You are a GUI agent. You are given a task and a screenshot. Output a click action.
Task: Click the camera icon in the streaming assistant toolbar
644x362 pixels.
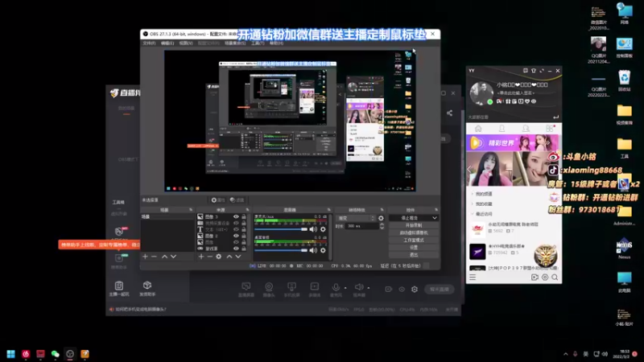click(x=269, y=289)
